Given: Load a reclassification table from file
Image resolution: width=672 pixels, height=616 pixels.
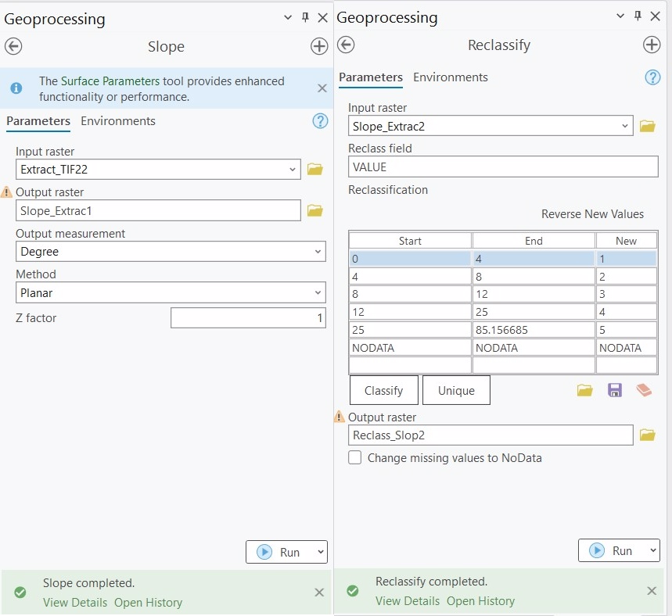Looking at the screenshot, I should pyautogui.click(x=584, y=390).
